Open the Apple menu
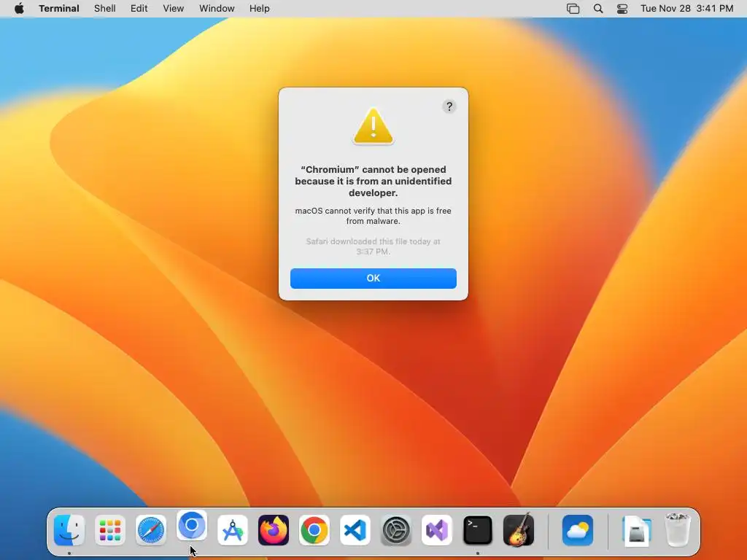The height and width of the screenshot is (560, 747). tap(19, 9)
